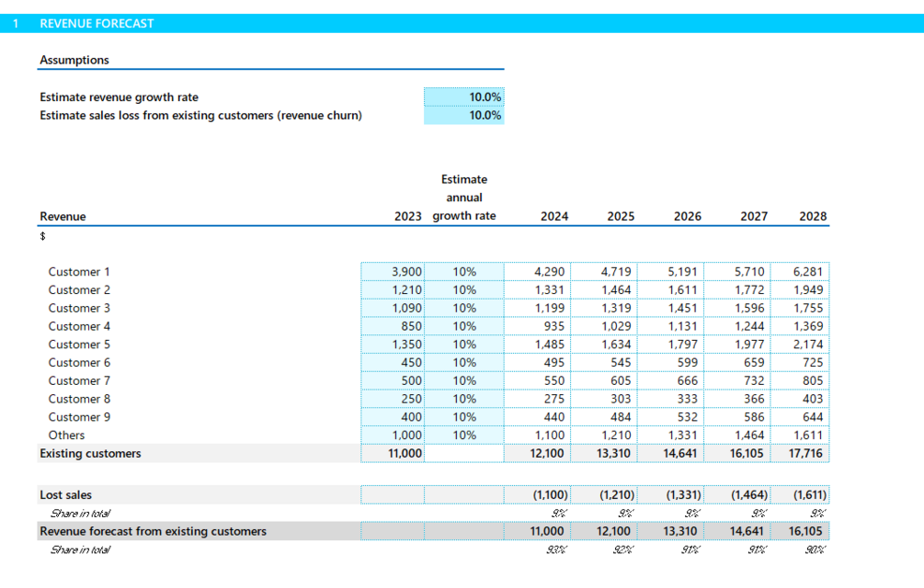The height and width of the screenshot is (588, 924).
Task: Select Revenue forecast 2028 value 16,105
Action: pos(800,531)
